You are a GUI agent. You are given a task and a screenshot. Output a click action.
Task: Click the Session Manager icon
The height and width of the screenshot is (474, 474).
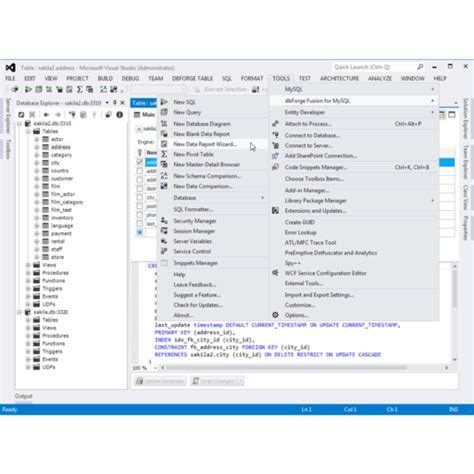(164, 231)
